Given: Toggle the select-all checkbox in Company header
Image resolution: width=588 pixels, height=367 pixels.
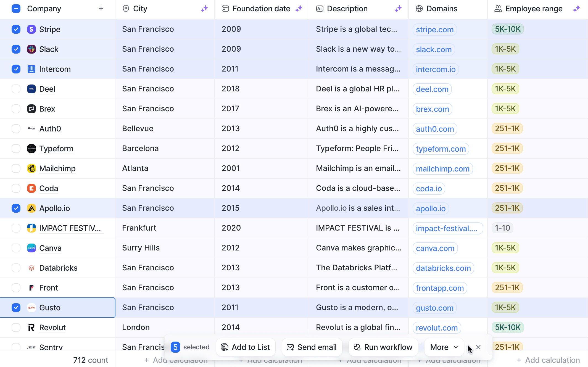Looking at the screenshot, I should pos(16,9).
